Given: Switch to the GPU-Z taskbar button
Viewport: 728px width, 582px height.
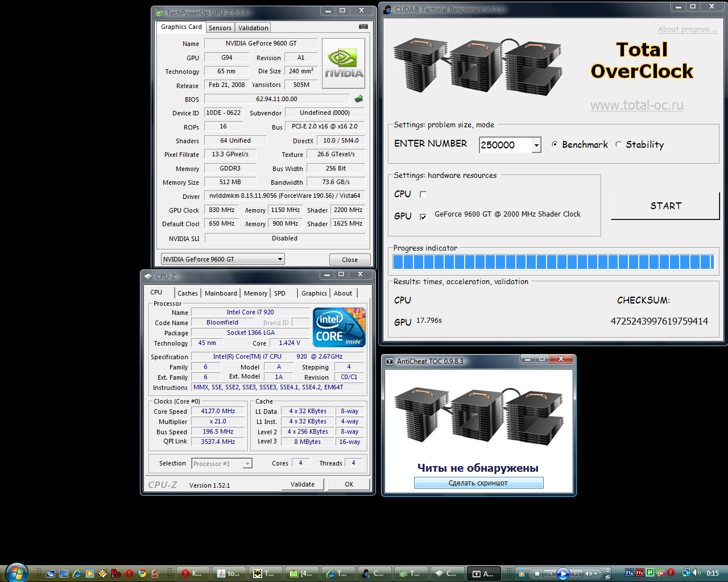Looking at the screenshot, I should [411, 573].
